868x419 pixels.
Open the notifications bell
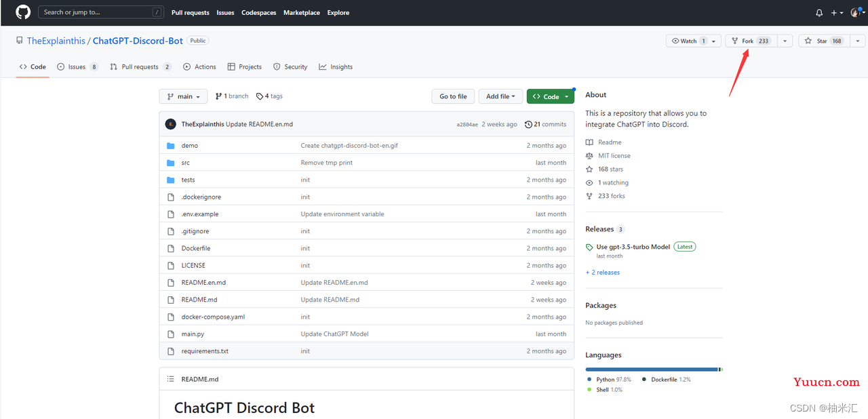click(x=819, y=12)
